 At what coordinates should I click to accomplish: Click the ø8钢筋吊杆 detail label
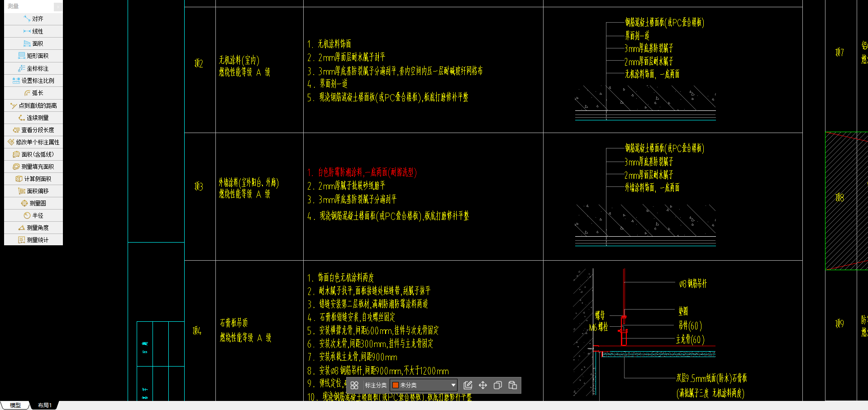(x=693, y=284)
